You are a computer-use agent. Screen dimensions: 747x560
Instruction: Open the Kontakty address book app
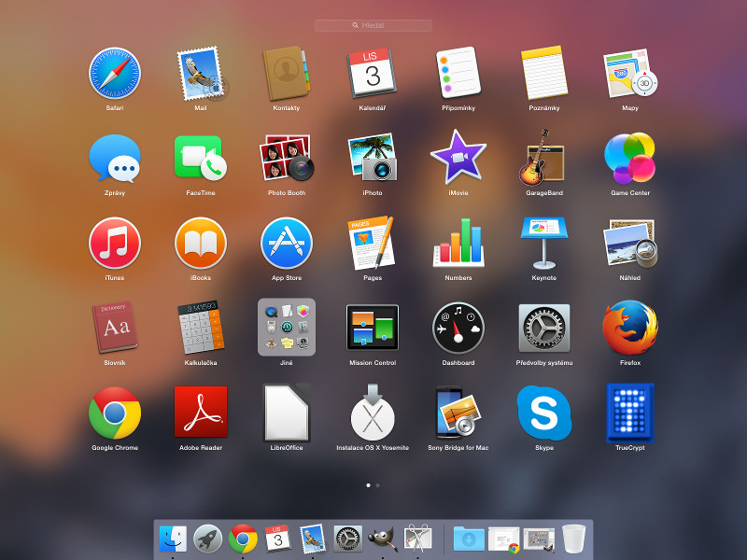(287, 74)
